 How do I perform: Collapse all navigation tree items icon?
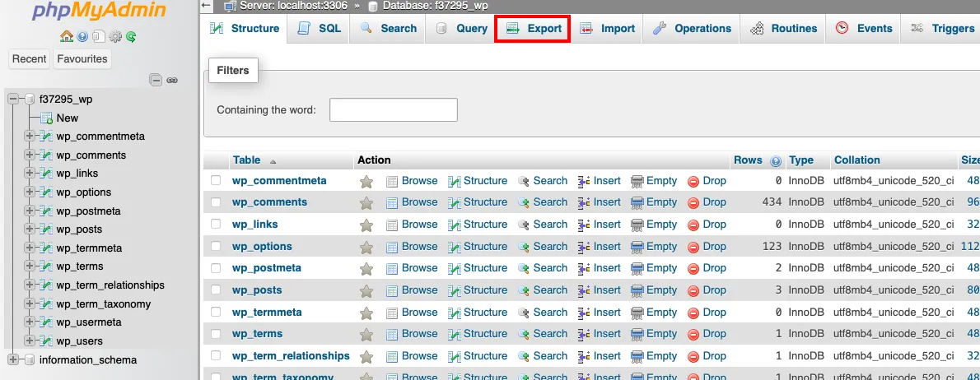156,80
